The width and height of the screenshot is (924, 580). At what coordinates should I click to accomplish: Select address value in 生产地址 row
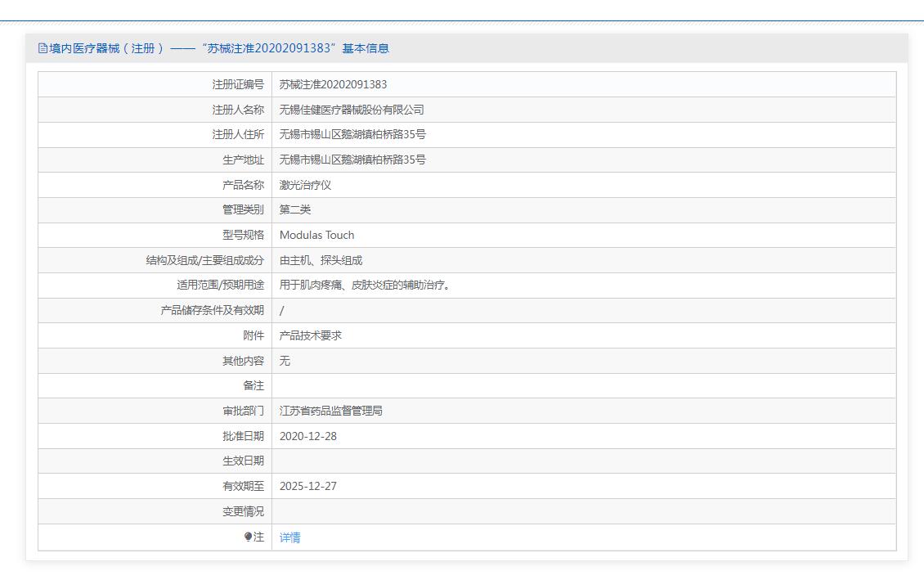352,160
